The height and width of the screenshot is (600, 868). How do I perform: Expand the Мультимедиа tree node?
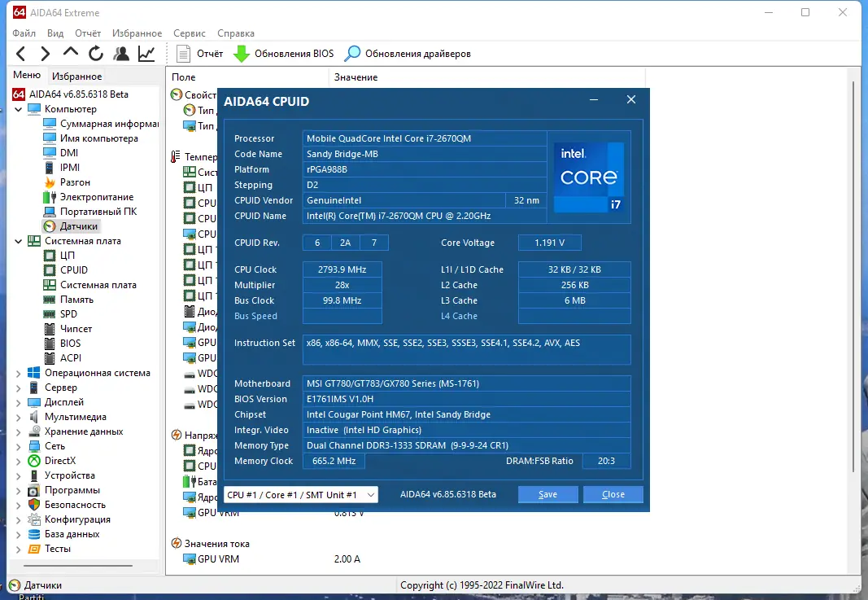coord(18,417)
